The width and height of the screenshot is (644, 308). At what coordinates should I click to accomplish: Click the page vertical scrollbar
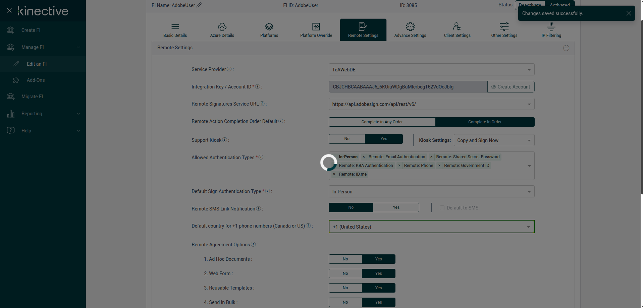(642, 107)
